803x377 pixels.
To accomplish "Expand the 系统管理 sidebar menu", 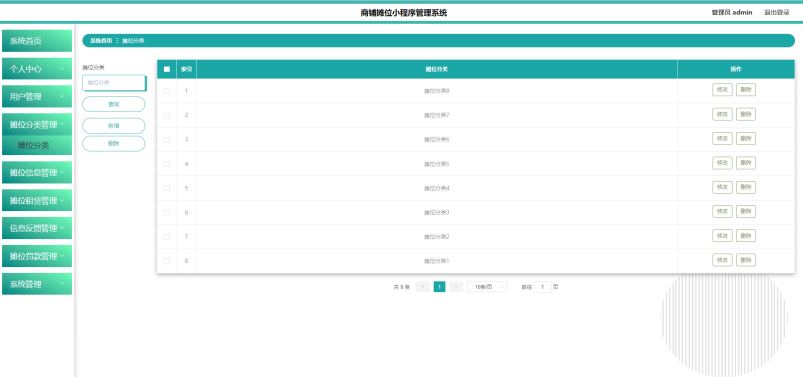I will [x=37, y=284].
